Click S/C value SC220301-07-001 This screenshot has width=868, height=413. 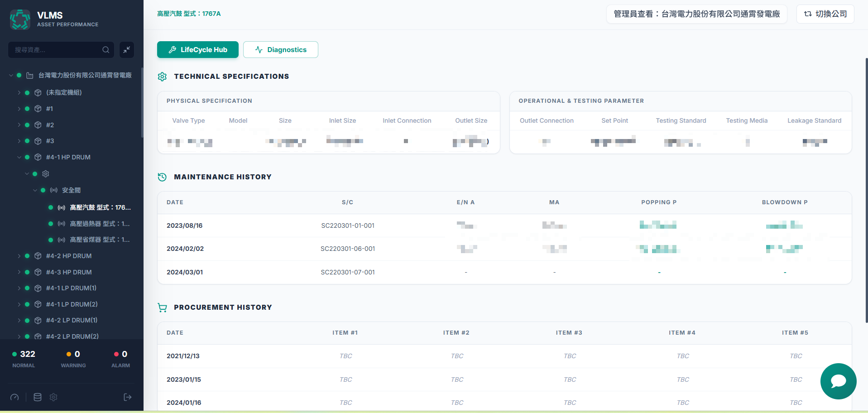(348, 272)
